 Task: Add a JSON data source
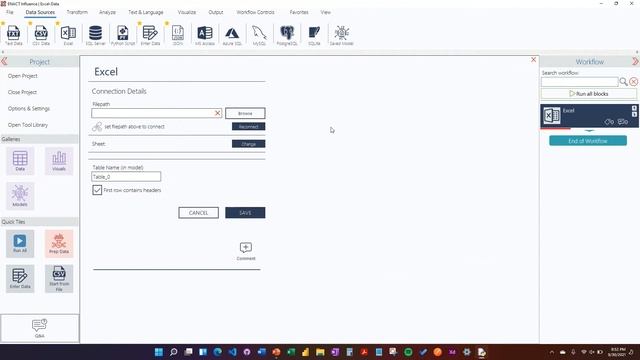178,35
